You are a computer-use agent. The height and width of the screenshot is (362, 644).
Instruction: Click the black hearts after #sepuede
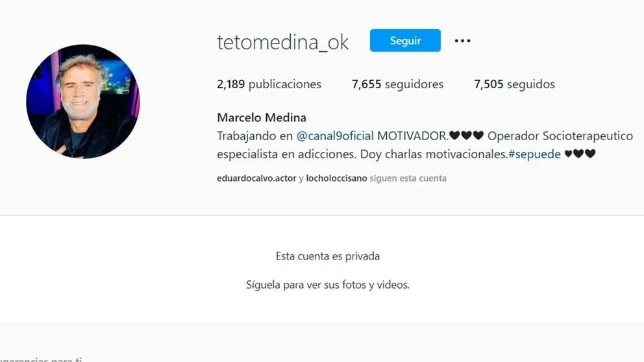[x=580, y=154]
